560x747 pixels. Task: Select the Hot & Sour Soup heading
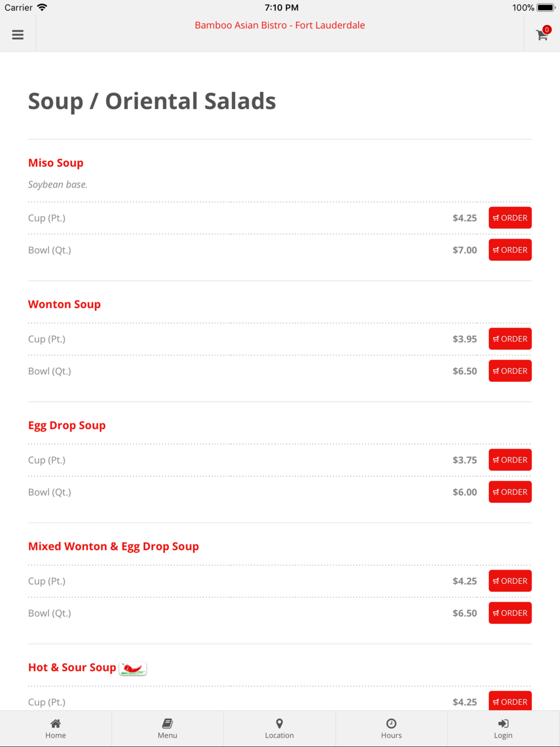tap(72, 667)
